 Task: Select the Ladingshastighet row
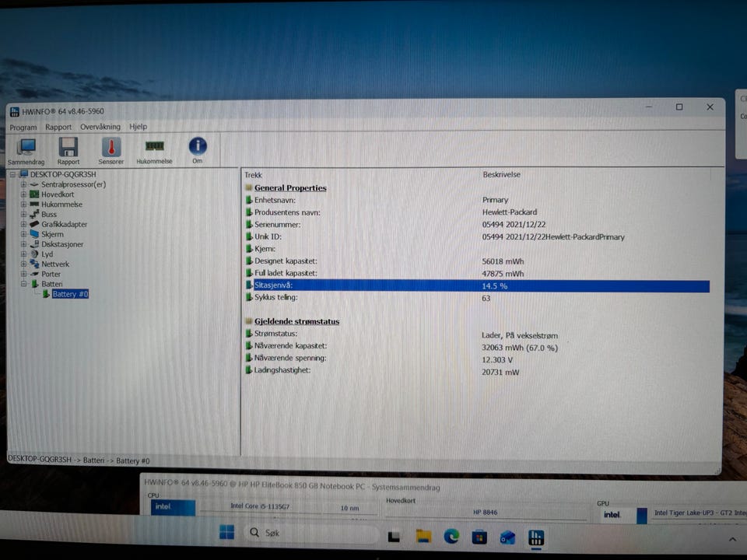pyautogui.click(x=476, y=371)
